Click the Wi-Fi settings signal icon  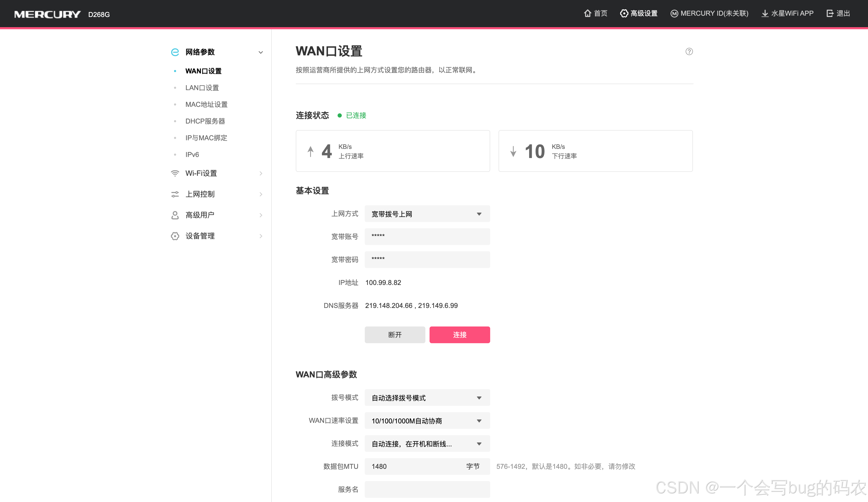tap(175, 173)
